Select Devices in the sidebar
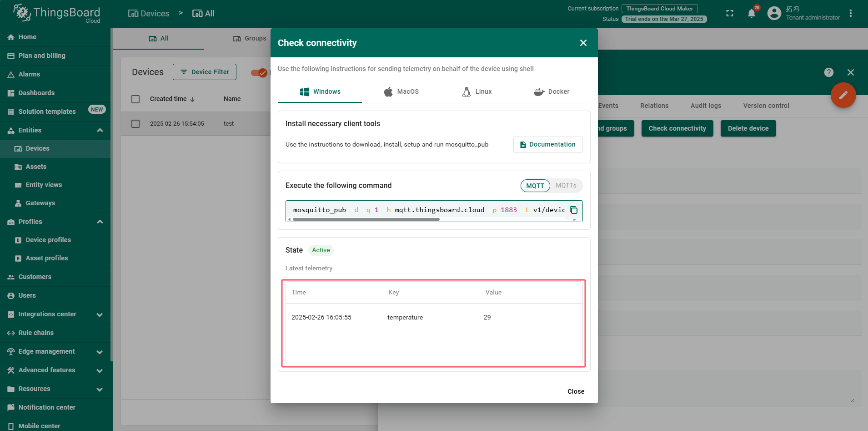Viewport: 868px width, 431px height. tap(55, 148)
